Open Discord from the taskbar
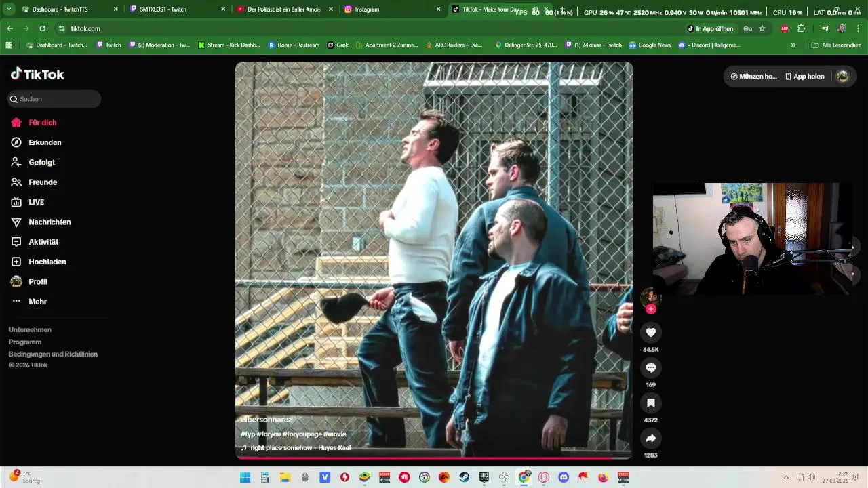The height and width of the screenshot is (488, 868). [564, 477]
